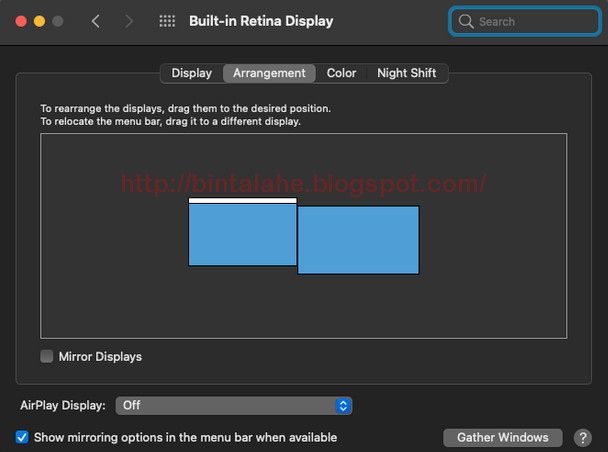Open the Color tab
608x452 pixels.
[x=341, y=73]
